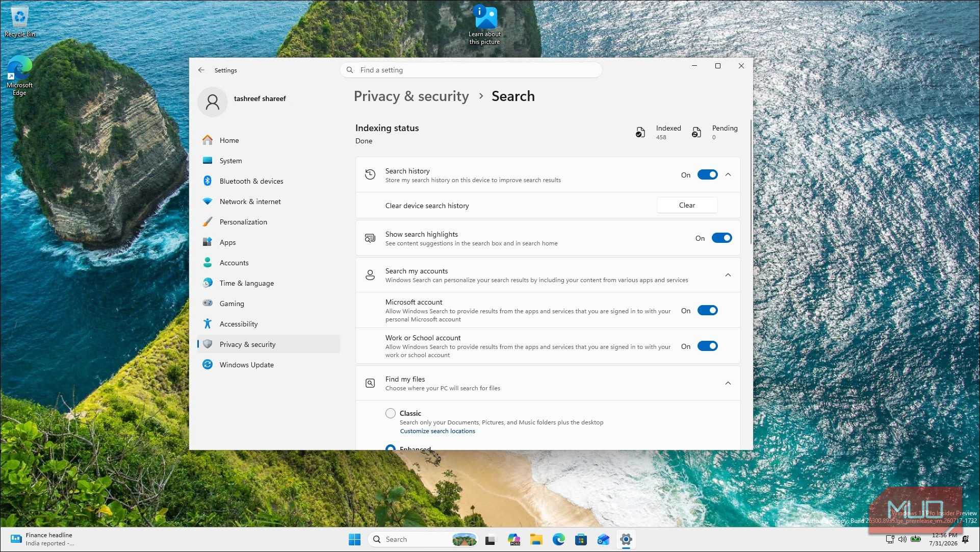The image size is (980, 552).
Task: Click the Gaming controller icon
Action: (x=208, y=303)
